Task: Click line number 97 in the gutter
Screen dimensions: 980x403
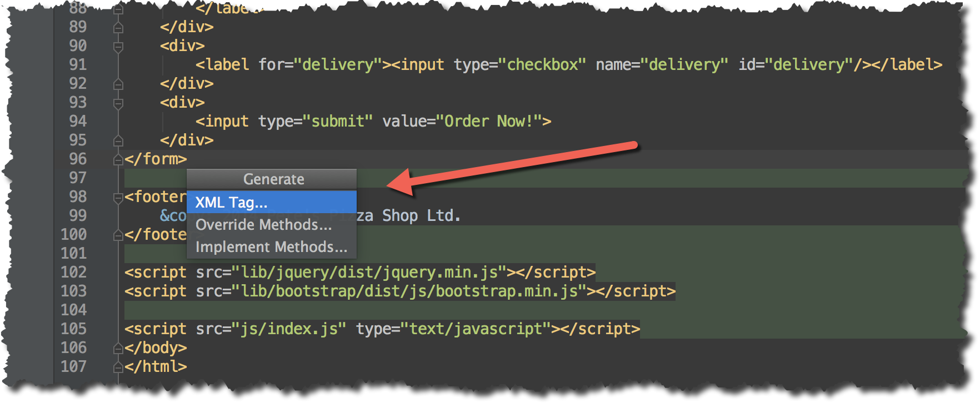Action: click(78, 178)
